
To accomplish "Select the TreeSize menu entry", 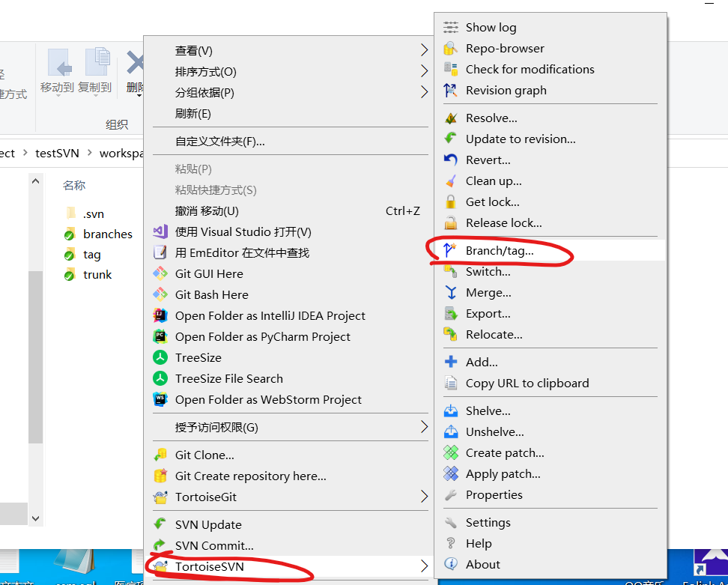I will [x=291, y=357].
